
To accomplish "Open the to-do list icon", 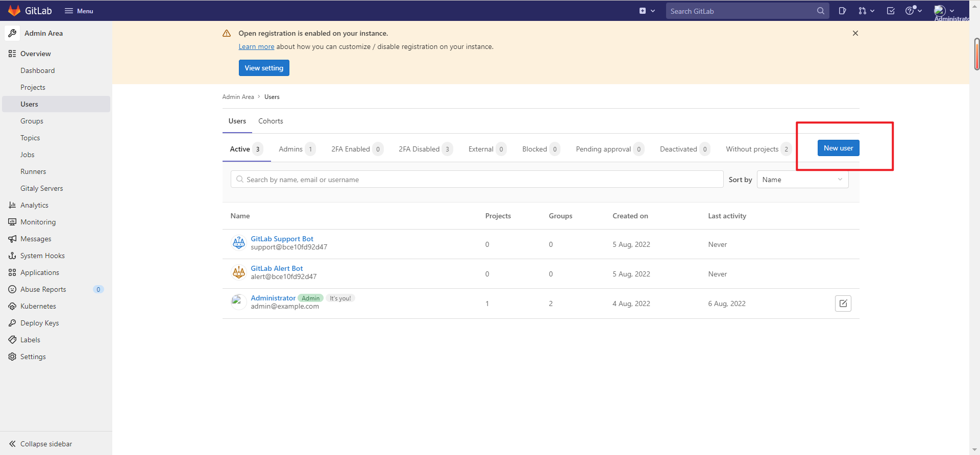I will click(x=891, y=11).
